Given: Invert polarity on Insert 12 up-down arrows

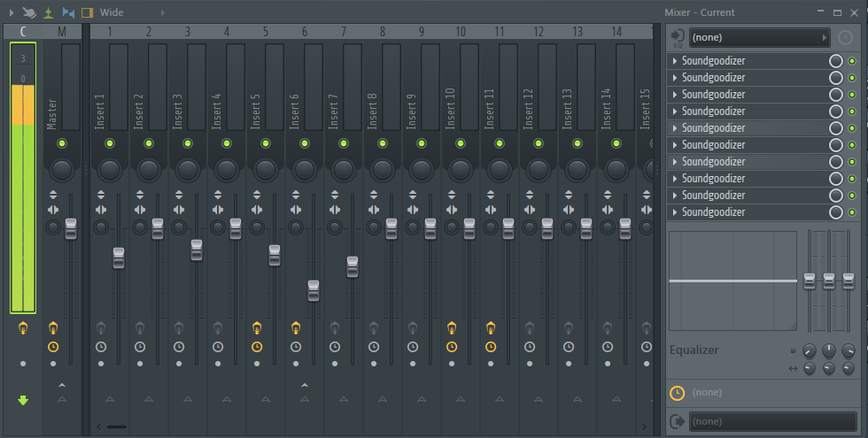Looking at the screenshot, I should click(530, 195).
